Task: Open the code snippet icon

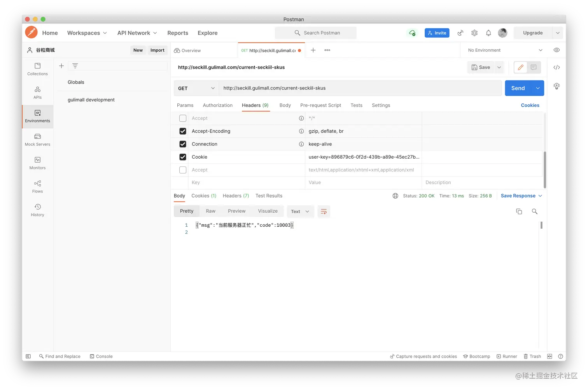Action: click(557, 67)
